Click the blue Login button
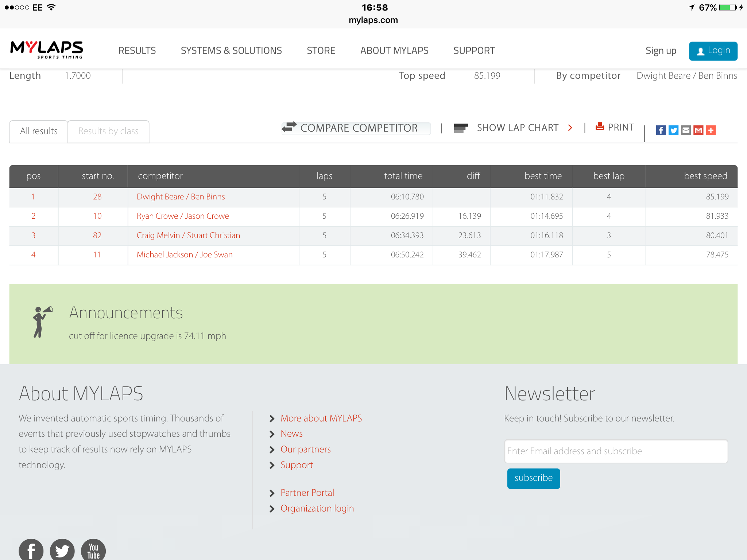This screenshot has width=747, height=560. click(713, 51)
